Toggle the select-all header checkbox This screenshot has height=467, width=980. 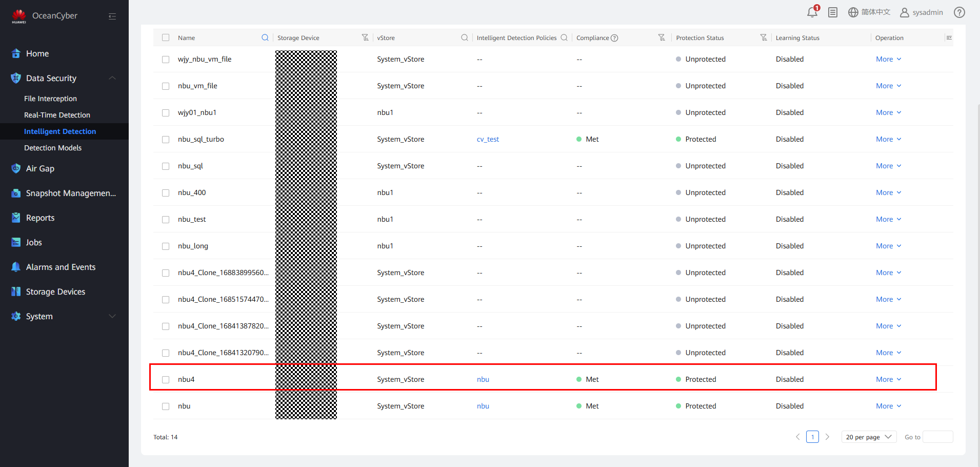166,37
